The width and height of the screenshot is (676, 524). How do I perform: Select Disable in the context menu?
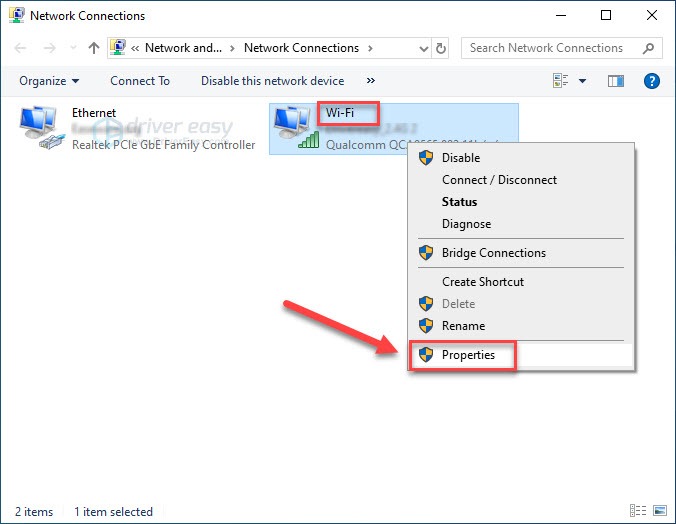coord(460,158)
